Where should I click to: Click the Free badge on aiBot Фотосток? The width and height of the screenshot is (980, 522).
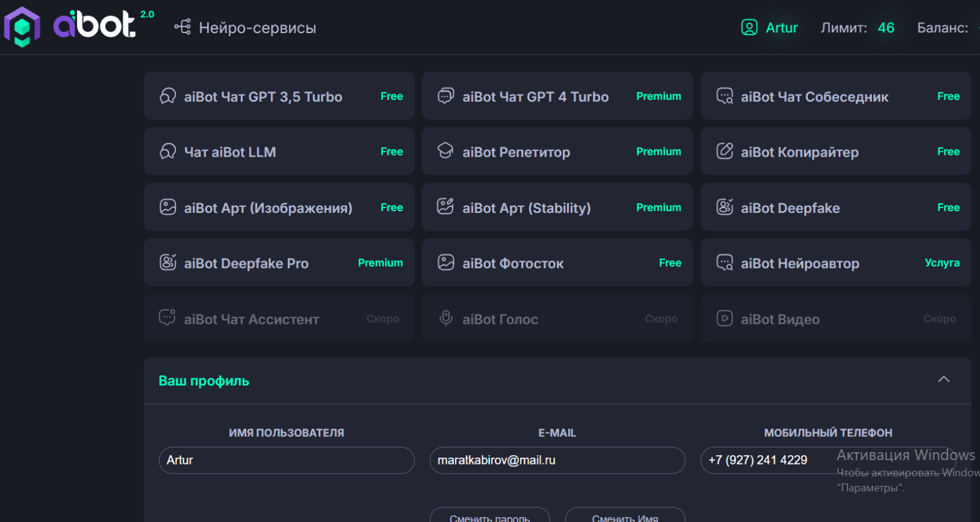670,263
